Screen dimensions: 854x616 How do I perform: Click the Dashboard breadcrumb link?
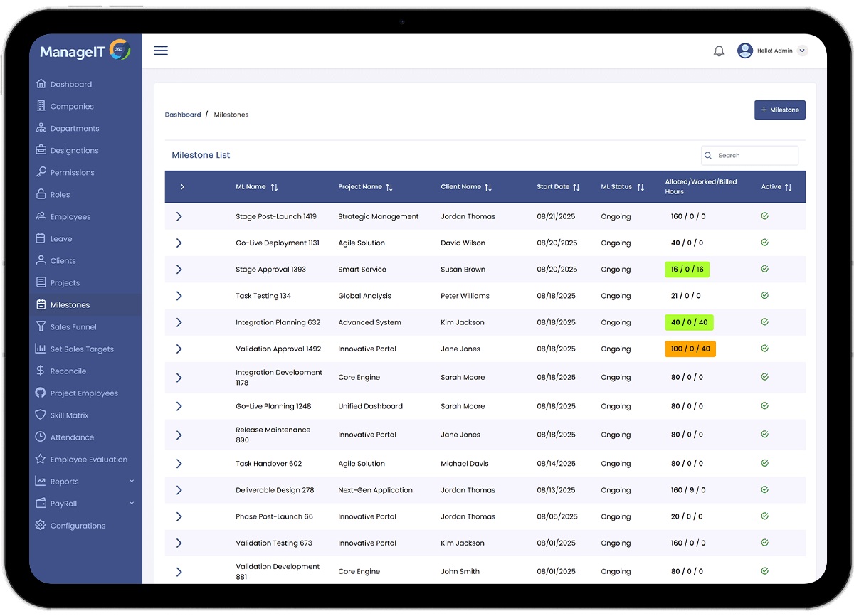(183, 115)
